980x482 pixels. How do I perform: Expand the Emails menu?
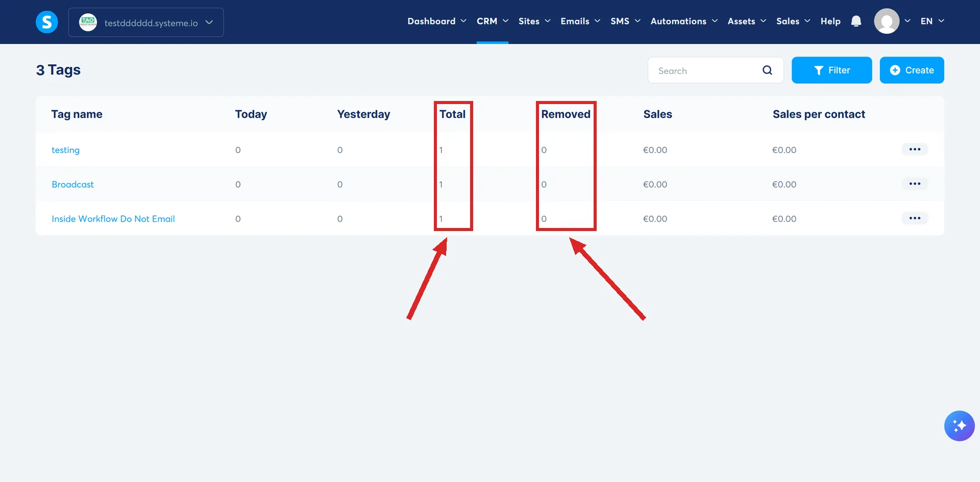pos(580,21)
